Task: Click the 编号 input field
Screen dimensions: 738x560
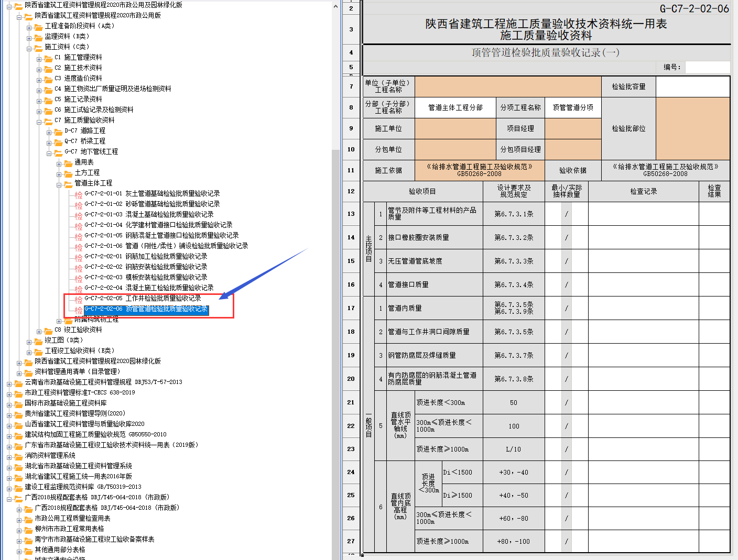Action: pyautogui.click(x=707, y=67)
